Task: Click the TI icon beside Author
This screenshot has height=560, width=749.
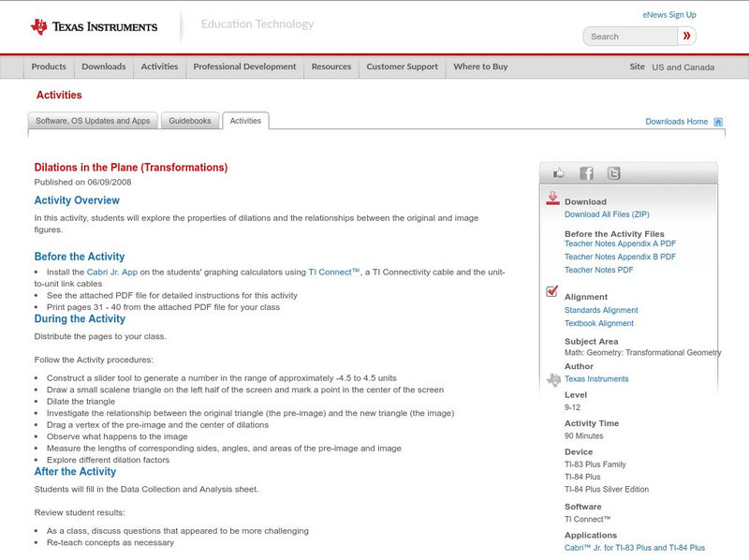Action: point(553,380)
